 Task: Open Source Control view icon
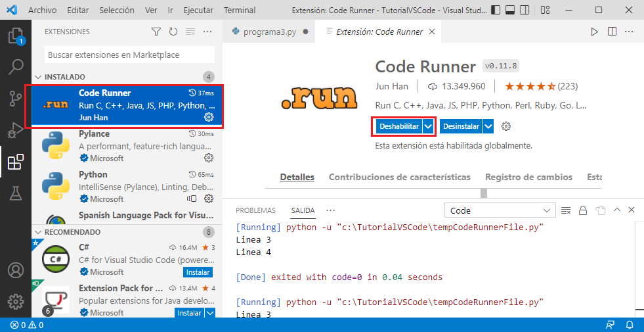[16, 99]
